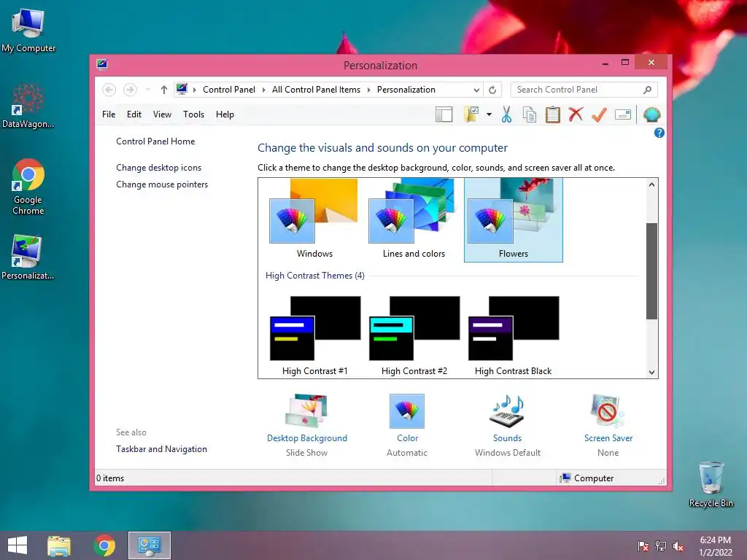747x560 pixels.
Task: Expand the address bar history dropdown
Action: click(x=476, y=90)
